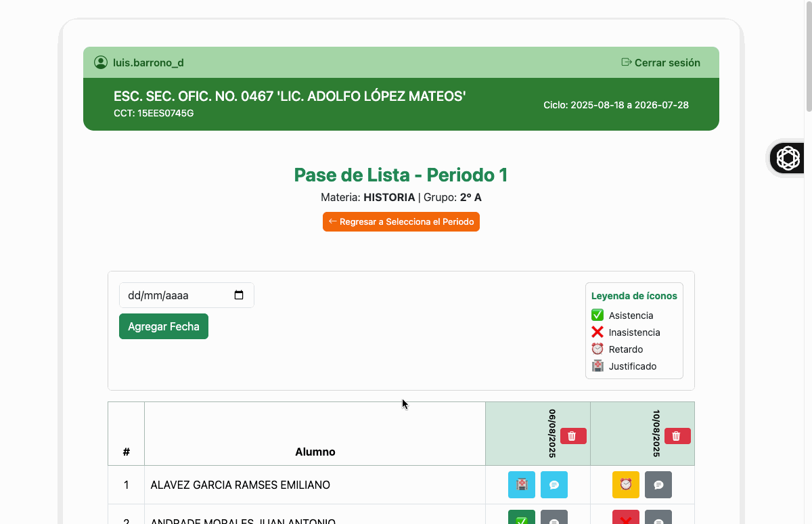Go back via Regresar a Selecciona el Periodo
Image resolution: width=812 pixels, height=524 pixels.
coord(401,221)
